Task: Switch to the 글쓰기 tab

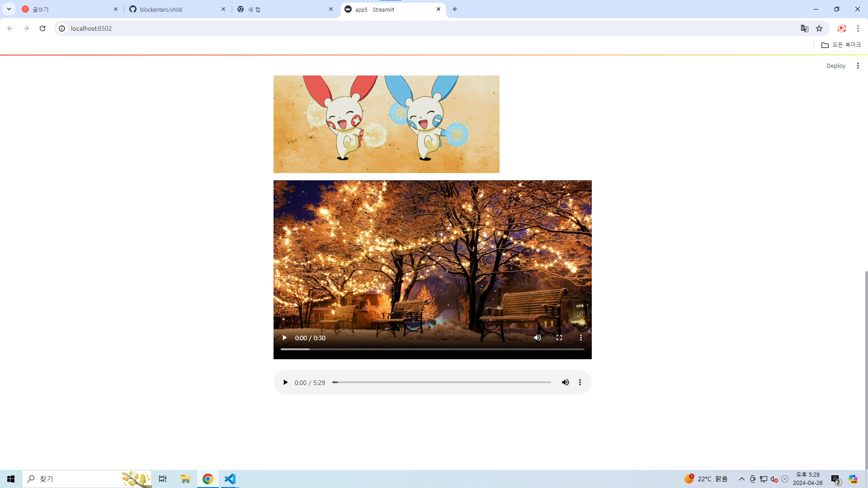Action: 68,9
